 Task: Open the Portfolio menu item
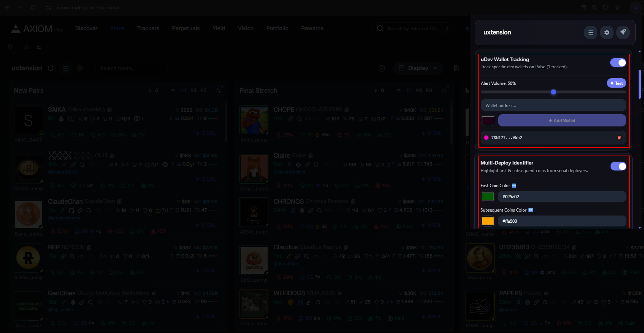(x=277, y=28)
